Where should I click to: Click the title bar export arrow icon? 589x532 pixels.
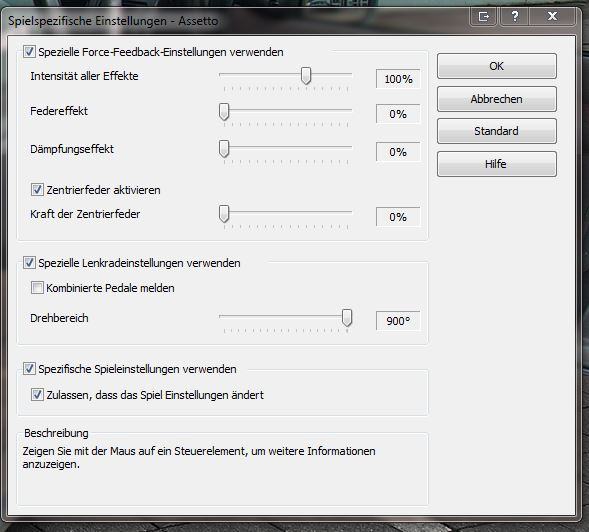[x=484, y=17]
